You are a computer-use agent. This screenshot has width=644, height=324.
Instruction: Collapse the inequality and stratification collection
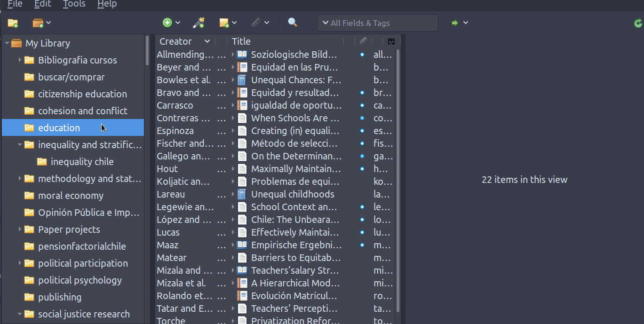[20, 145]
